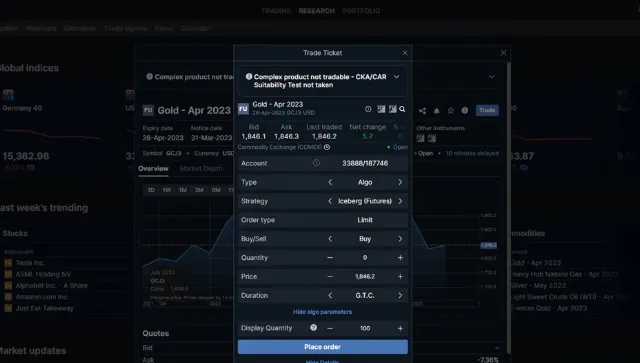This screenshot has width=640, height=363.
Task: Select previous Strategy with left arrow
Action: [x=330, y=201]
